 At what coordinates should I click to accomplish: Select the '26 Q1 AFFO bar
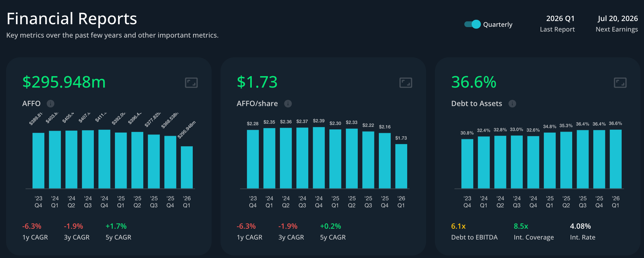click(x=187, y=167)
